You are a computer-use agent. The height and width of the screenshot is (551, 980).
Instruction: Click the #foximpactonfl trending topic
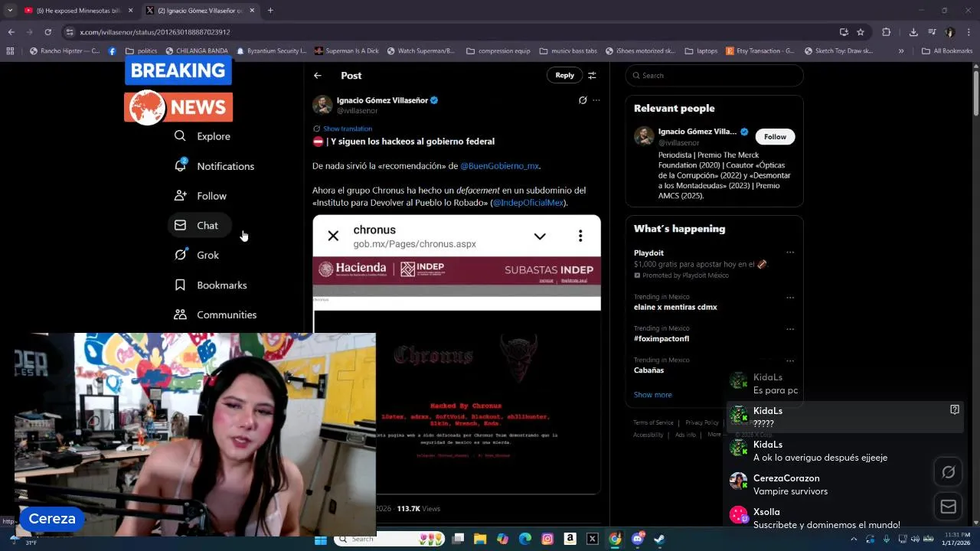click(x=661, y=338)
